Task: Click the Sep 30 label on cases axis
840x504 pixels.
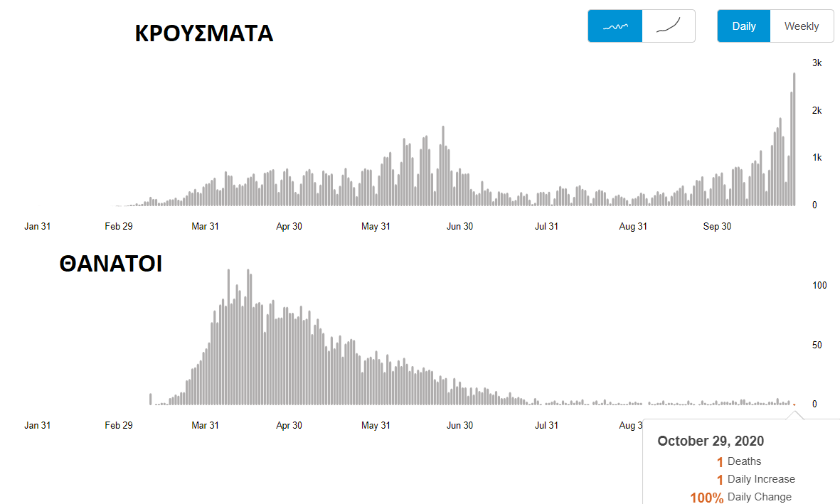Action: tap(717, 227)
